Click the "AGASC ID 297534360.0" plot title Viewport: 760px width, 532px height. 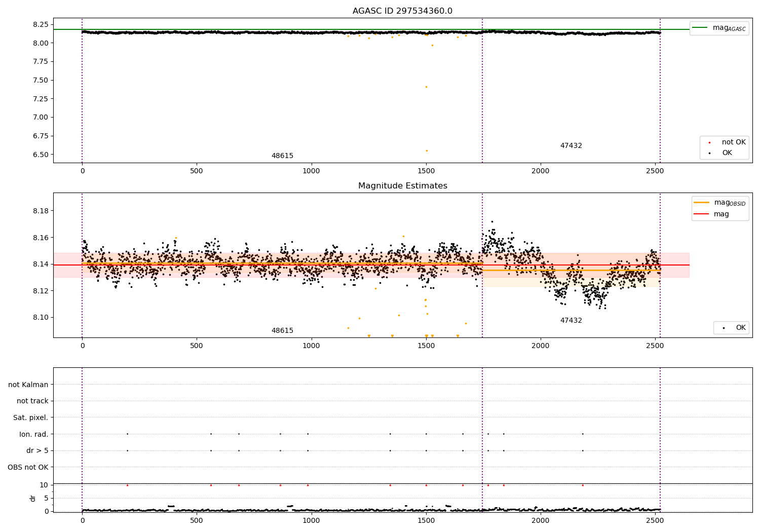(402, 11)
